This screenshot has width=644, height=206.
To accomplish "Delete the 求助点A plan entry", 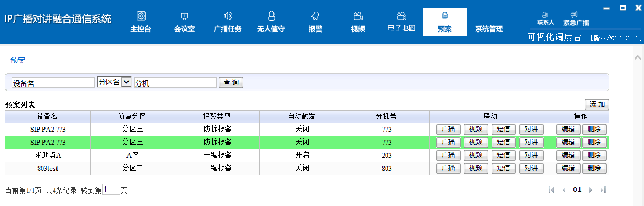I will (594, 155).
